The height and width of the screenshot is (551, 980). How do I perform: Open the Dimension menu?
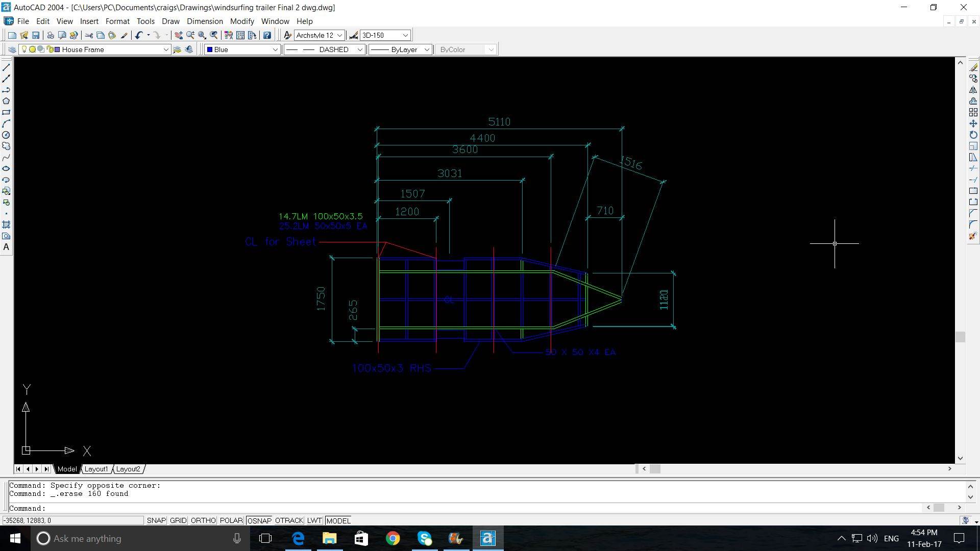pos(205,21)
